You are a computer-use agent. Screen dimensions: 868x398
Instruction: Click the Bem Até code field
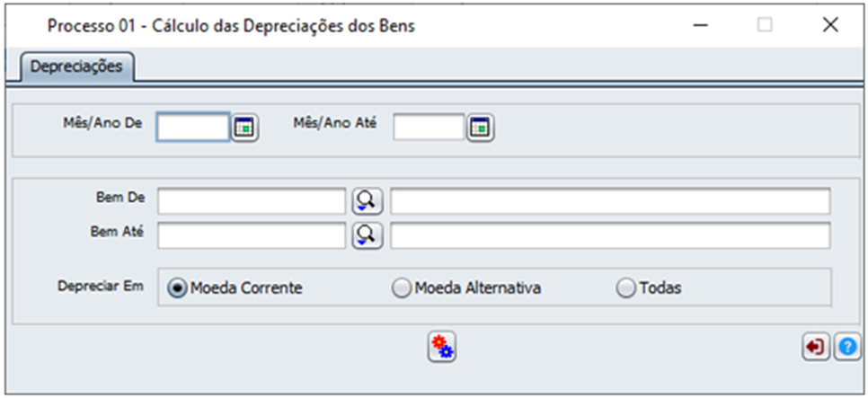252,235
